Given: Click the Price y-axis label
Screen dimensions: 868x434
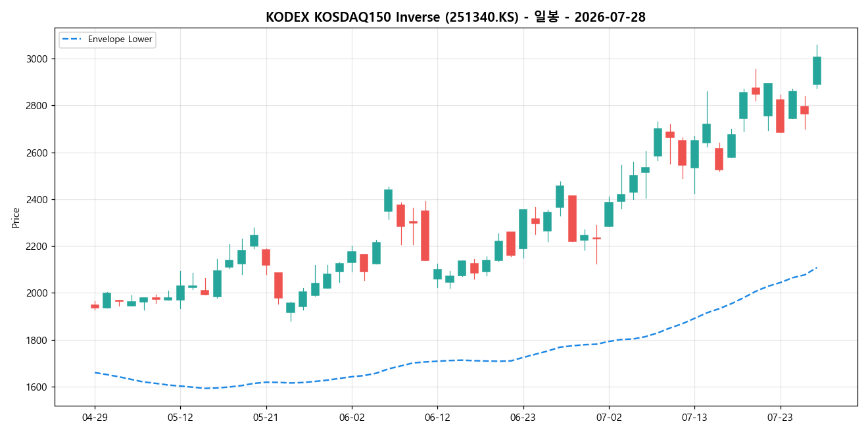Looking at the screenshot, I should [16, 218].
